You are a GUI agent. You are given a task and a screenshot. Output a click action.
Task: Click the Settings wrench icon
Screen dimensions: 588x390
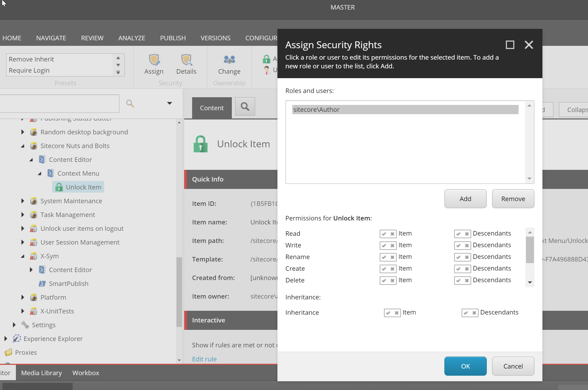25,325
